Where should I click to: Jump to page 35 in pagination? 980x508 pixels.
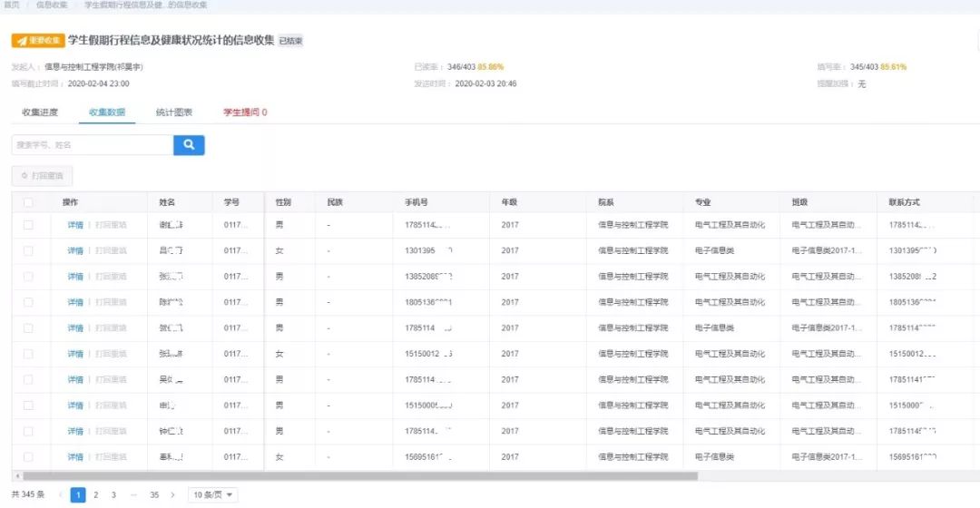click(154, 495)
